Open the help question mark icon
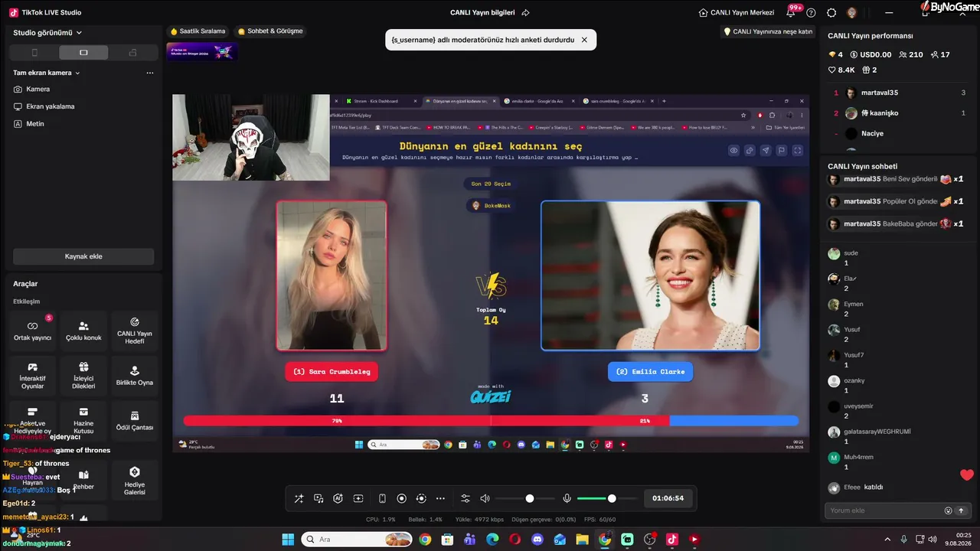 812,13
